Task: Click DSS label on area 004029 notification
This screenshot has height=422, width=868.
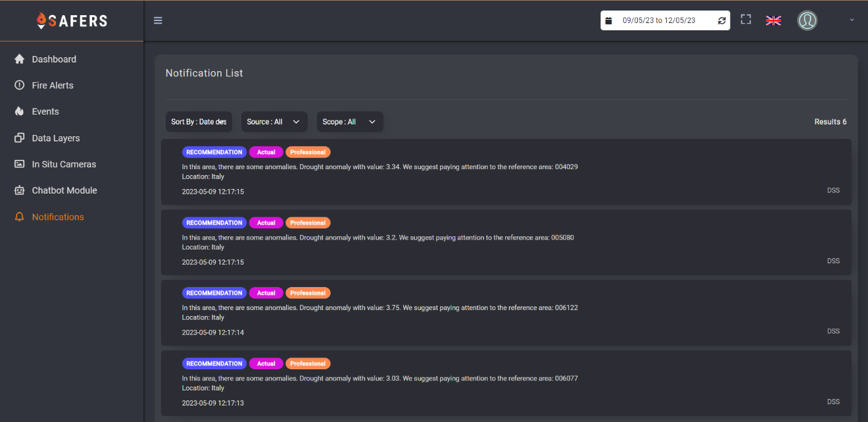Action: [x=833, y=190]
